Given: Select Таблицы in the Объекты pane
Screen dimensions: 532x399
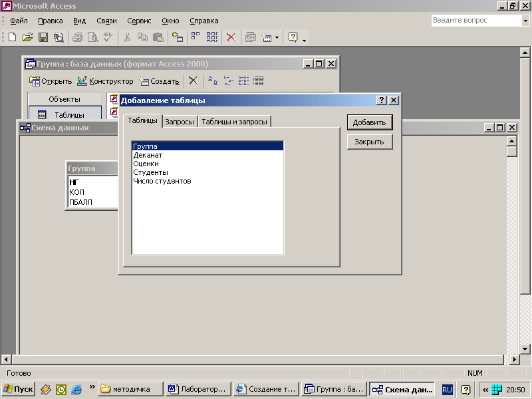Looking at the screenshot, I should click(x=65, y=114).
